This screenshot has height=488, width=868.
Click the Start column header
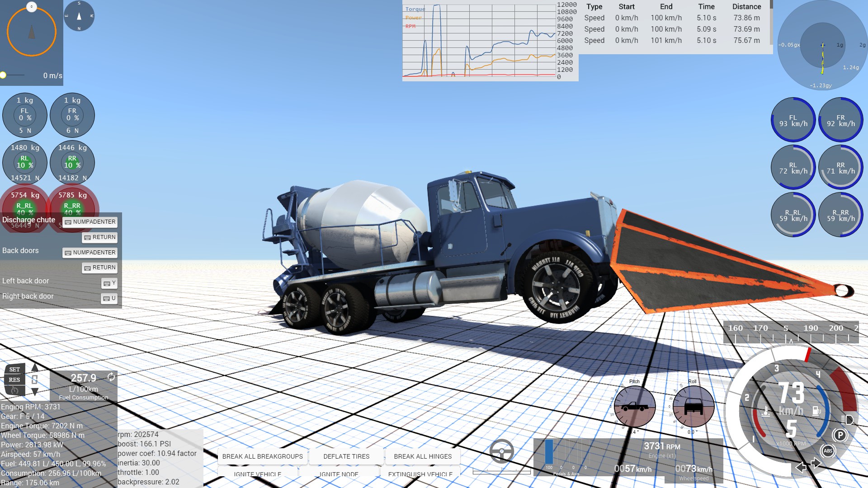click(x=627, y=7)
